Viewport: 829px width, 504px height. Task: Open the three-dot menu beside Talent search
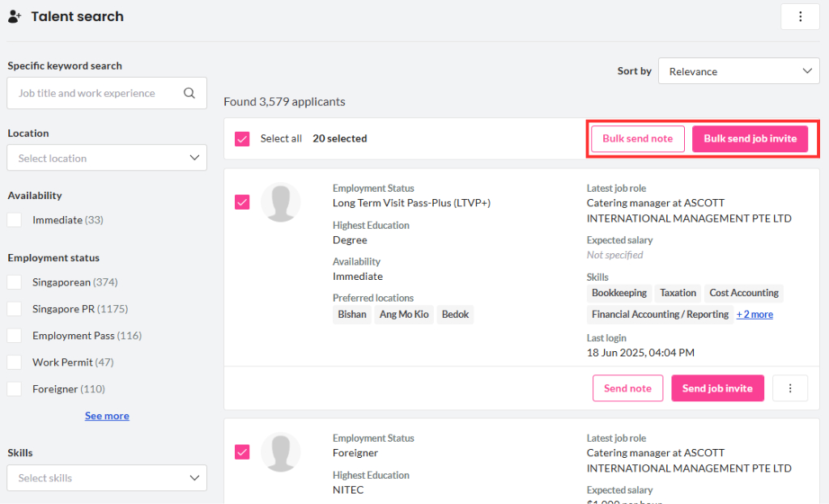click(x=800, y=17)
